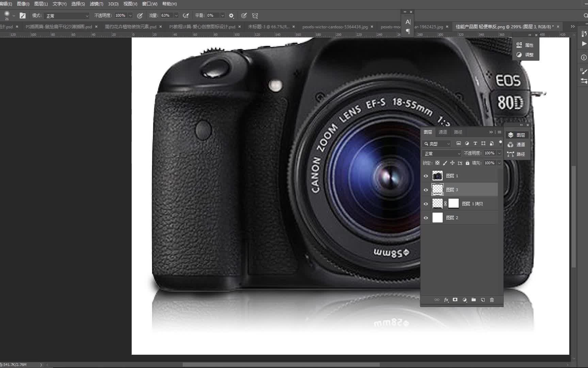Screen dimensions: 588x368
Task: Expand hidden document tabs chevron
Action: click(573, 27)
